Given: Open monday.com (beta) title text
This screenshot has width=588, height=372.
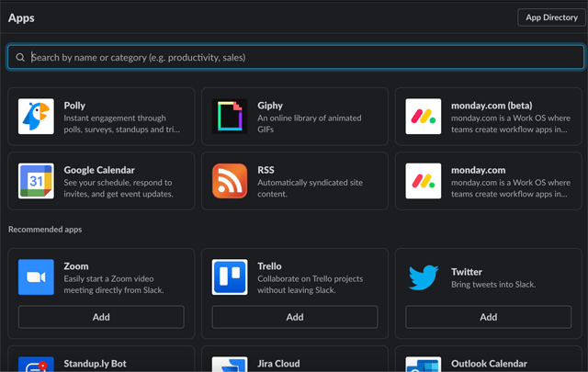Looking at the screenshot, I should pyautogui.click(x=492, y=106).
